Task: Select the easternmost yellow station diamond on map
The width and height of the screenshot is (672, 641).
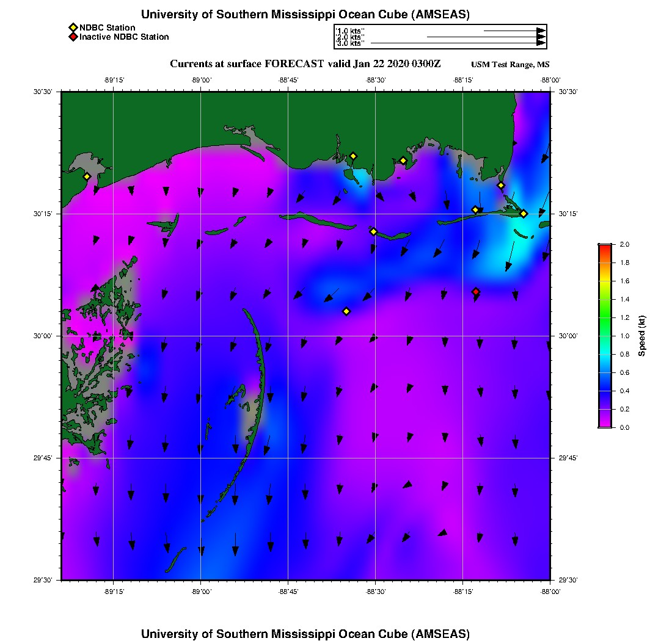Action: [x=524, y=214]
